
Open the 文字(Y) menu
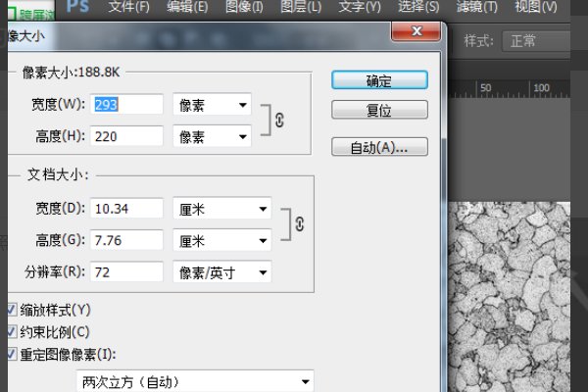click(x=360, y=7)
